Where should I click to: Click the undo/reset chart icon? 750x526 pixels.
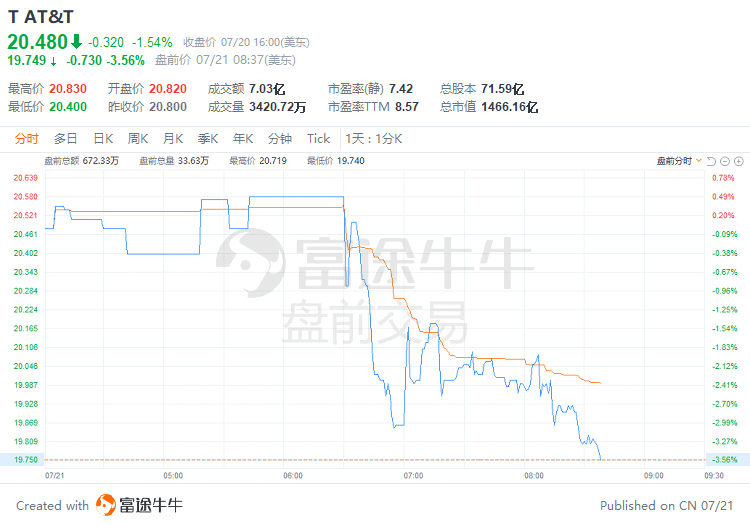[711, 160]
